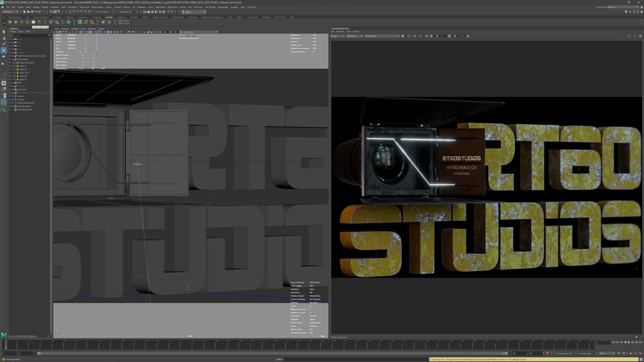Image resolution: width=644 pixels, height=362 pixels.
Task: Open the Render menu in Arnold RenderView
Action: (356, 32)
